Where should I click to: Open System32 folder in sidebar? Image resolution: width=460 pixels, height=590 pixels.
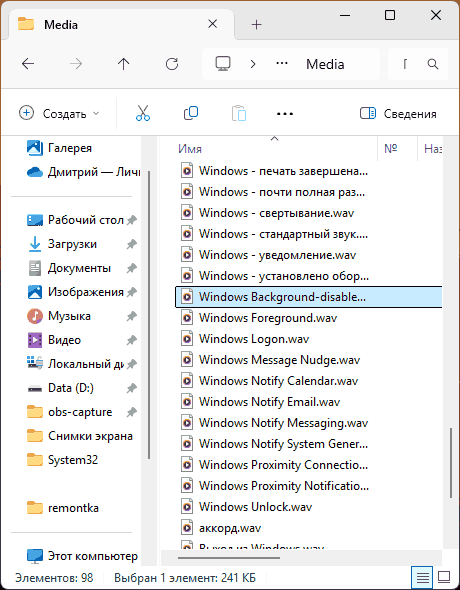click(62, 460)
